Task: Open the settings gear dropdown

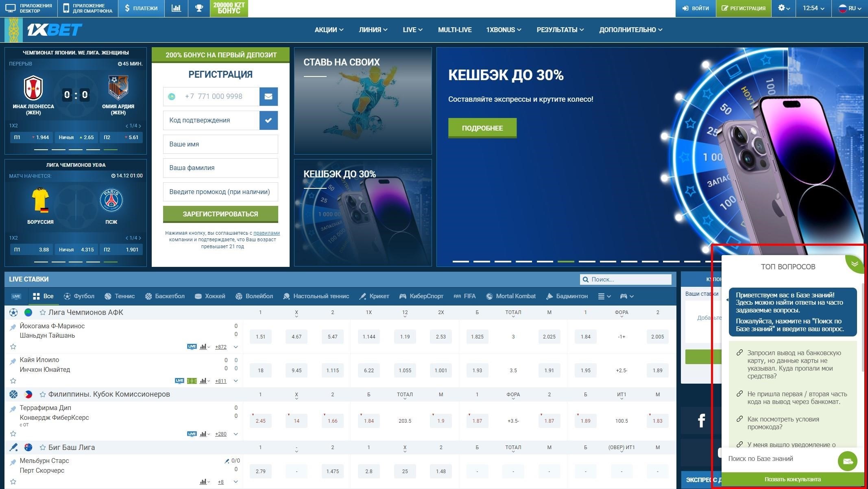Action: (x=784, y=8)
